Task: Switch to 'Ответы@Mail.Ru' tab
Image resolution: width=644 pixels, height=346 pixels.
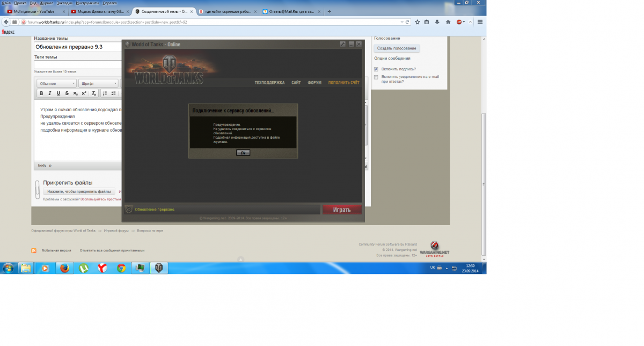Action: [291, 11]
